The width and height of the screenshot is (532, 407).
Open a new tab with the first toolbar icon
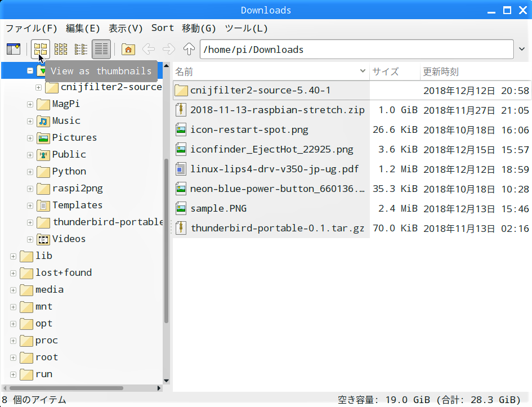point(14,49)
